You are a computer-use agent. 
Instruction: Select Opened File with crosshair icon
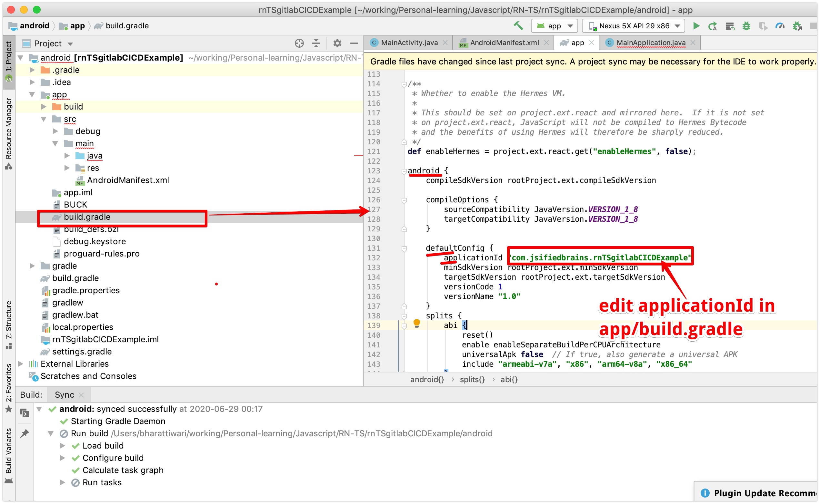(x=299, y=43)
